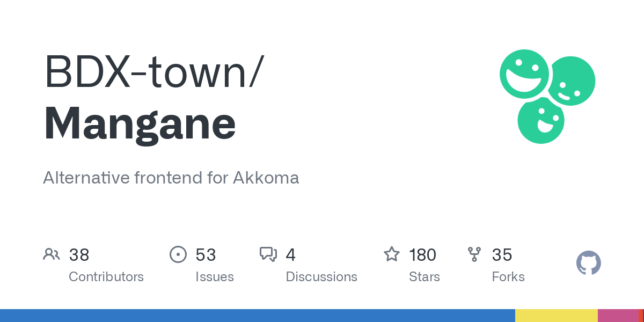Click the yellow segment of the language bar
Image resolution: width=644 pixels, height=322 pixels.
[x=557, y=316]
